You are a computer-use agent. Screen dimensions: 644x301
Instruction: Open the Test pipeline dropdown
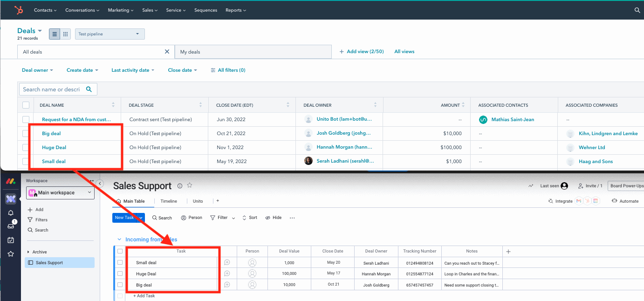(110, 34)
